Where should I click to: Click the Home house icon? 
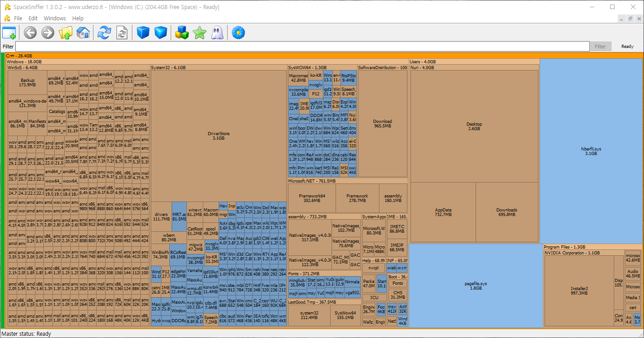(83, 33)
